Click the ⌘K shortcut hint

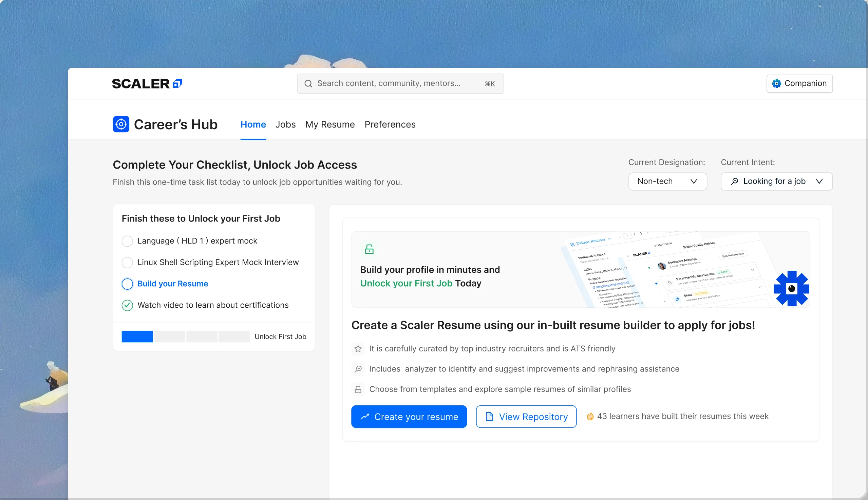point(489,84)
